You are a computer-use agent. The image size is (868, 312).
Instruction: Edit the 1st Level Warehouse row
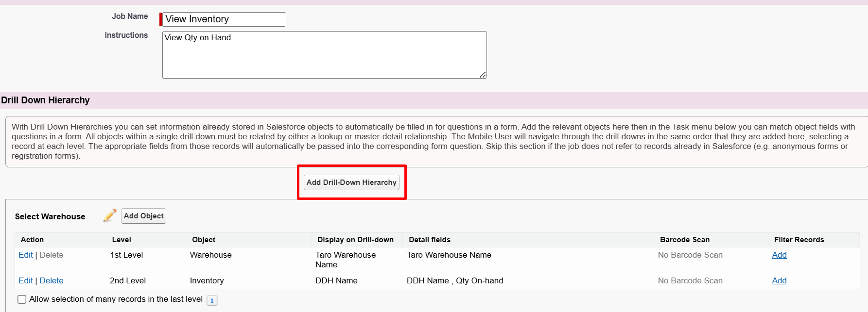tap(25, 255)
